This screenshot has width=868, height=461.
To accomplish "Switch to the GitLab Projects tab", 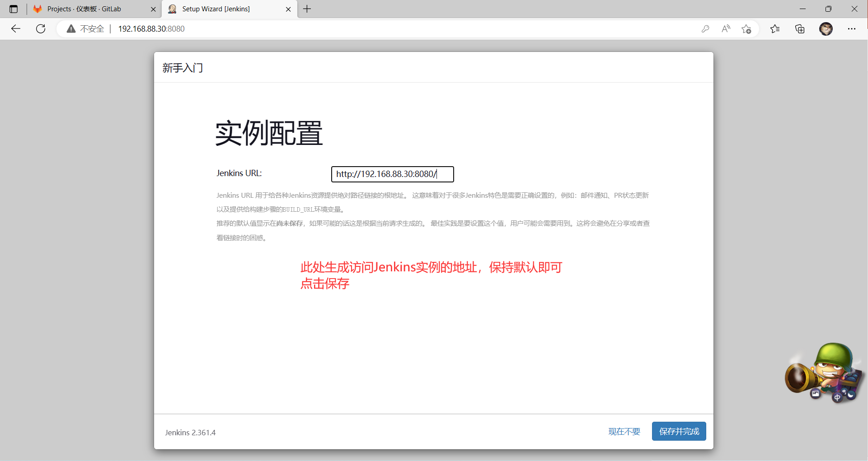I will click(84, 9).
